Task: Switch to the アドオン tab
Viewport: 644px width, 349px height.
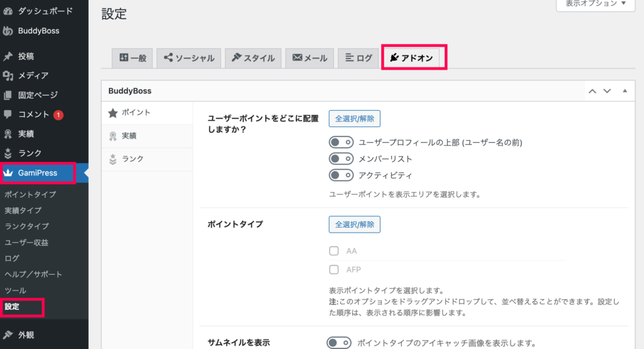Action: 411,58
